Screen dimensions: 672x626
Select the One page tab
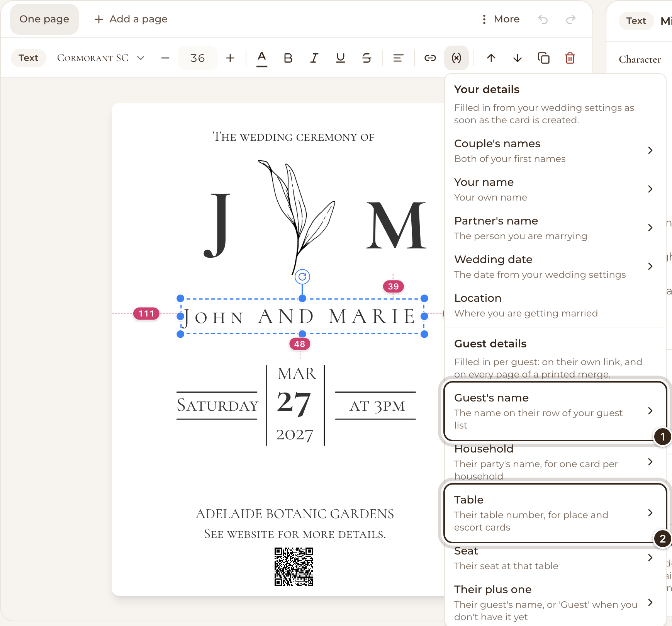[44, 19]
